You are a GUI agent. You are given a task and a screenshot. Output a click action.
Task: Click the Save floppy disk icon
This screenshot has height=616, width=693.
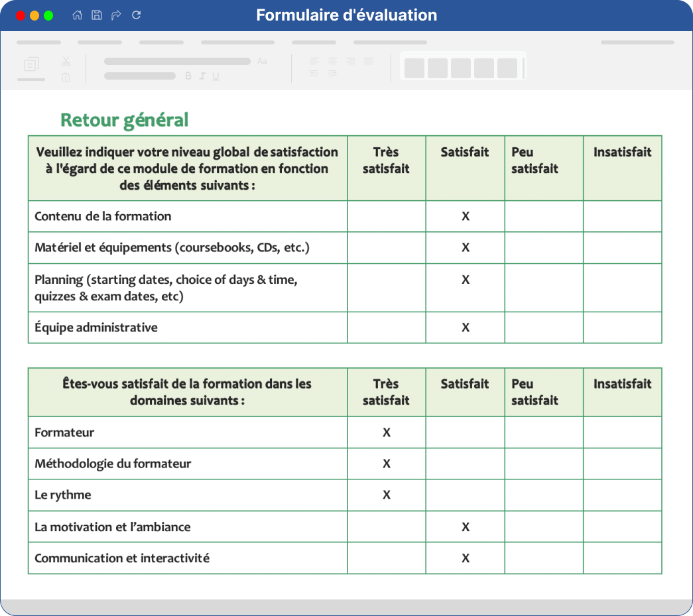tap(97, 15)
